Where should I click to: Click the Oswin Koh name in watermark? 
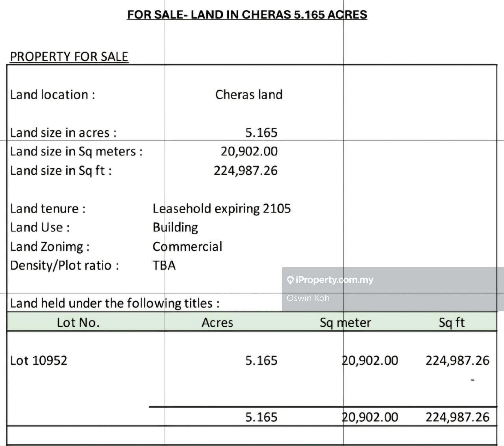click(x=308, y=298)
